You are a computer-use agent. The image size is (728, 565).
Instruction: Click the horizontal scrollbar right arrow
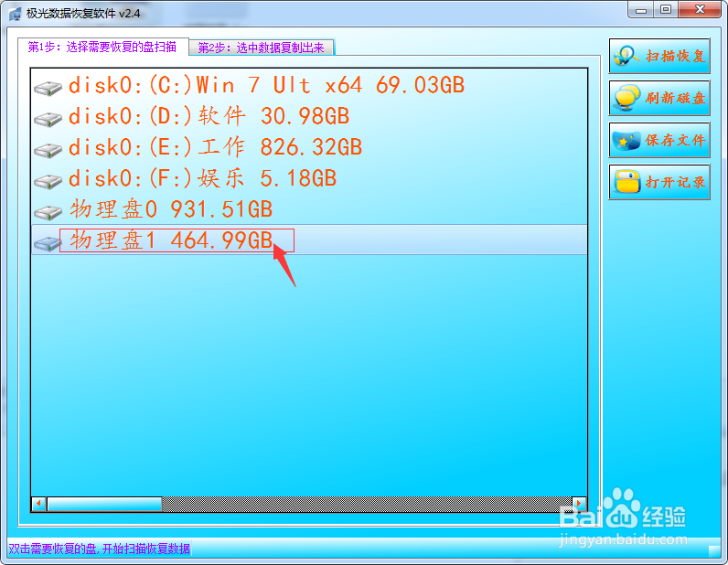point(580,504)
